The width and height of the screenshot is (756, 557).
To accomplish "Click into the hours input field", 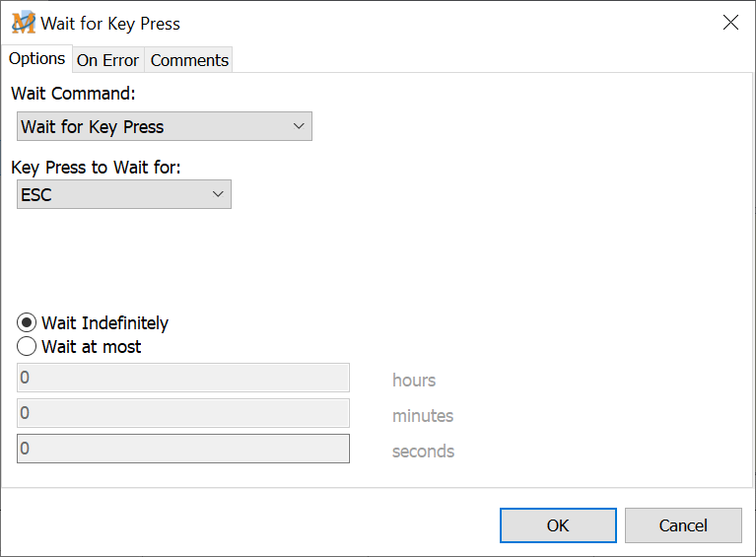I will coord(183,379).
